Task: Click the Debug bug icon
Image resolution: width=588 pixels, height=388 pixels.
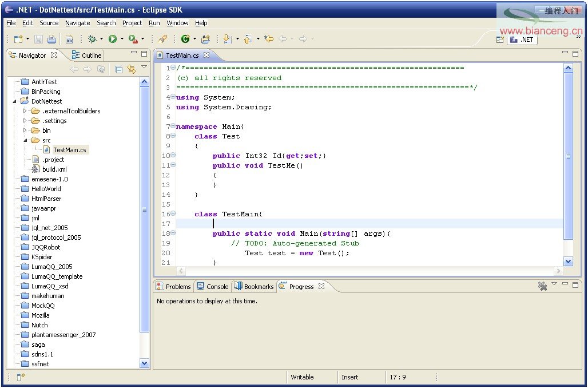Action: pyautogui.click(x=92, y=39)
